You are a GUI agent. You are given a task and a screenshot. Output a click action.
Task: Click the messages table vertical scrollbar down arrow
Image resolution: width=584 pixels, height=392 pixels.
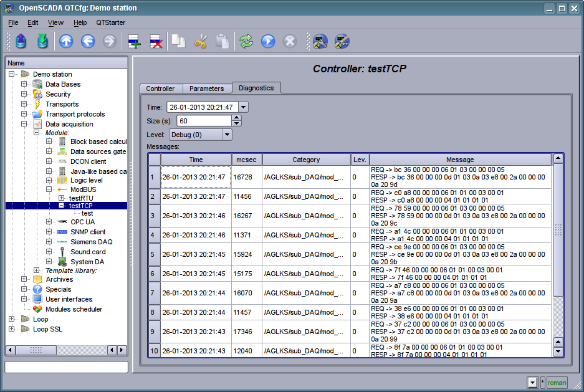click(558, 351)
